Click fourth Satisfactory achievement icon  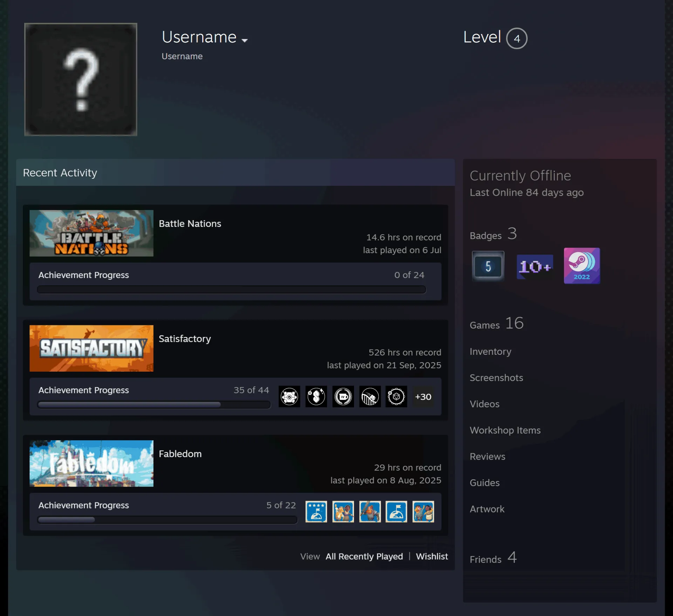[x=370, y=397]
